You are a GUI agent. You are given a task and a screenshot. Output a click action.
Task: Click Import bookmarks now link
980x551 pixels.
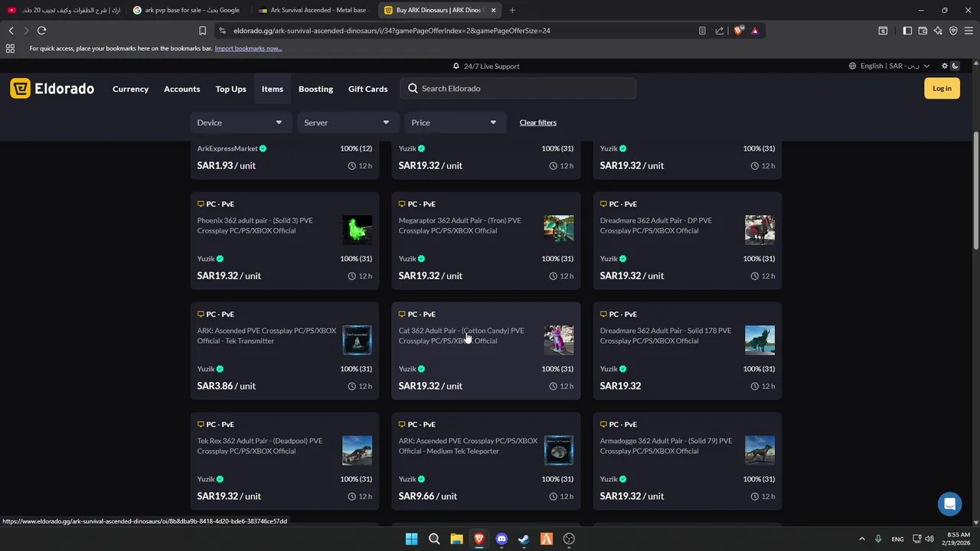coord(248,48)
